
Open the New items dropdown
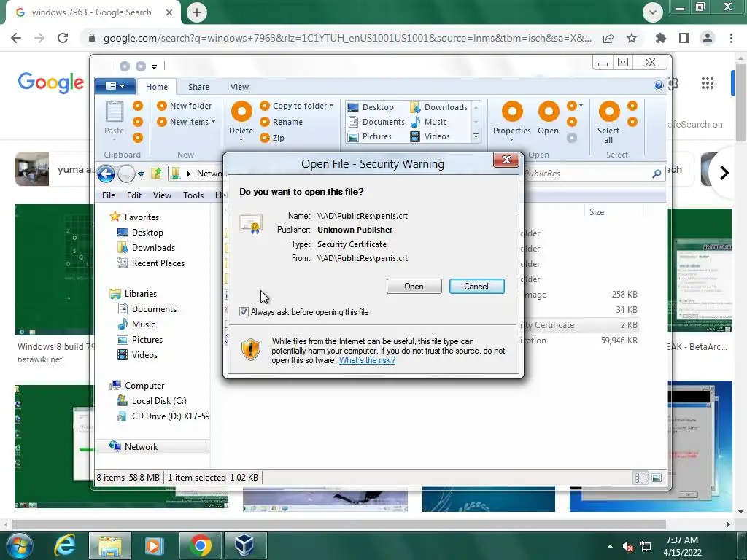click(186, 122)
